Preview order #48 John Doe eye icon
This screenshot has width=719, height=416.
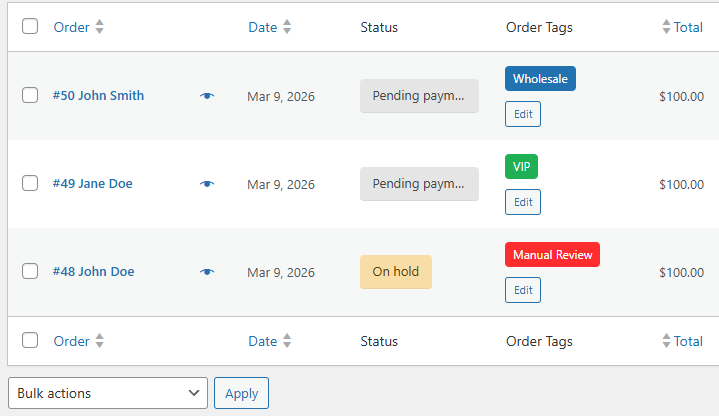[207, 272]
